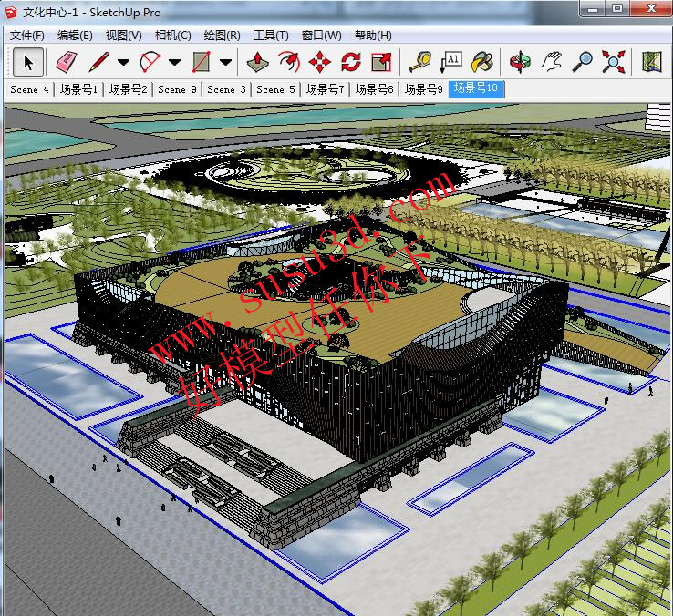Maximize the SketchUp Pro window
Screen dimensions: 673x616
pyautogui.click(x=617, y=8)
